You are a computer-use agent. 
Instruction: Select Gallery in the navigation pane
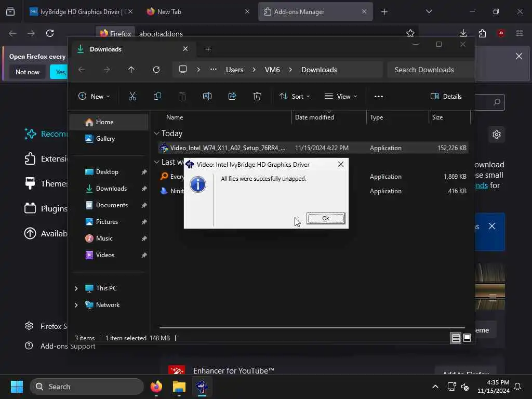(109, 138)
